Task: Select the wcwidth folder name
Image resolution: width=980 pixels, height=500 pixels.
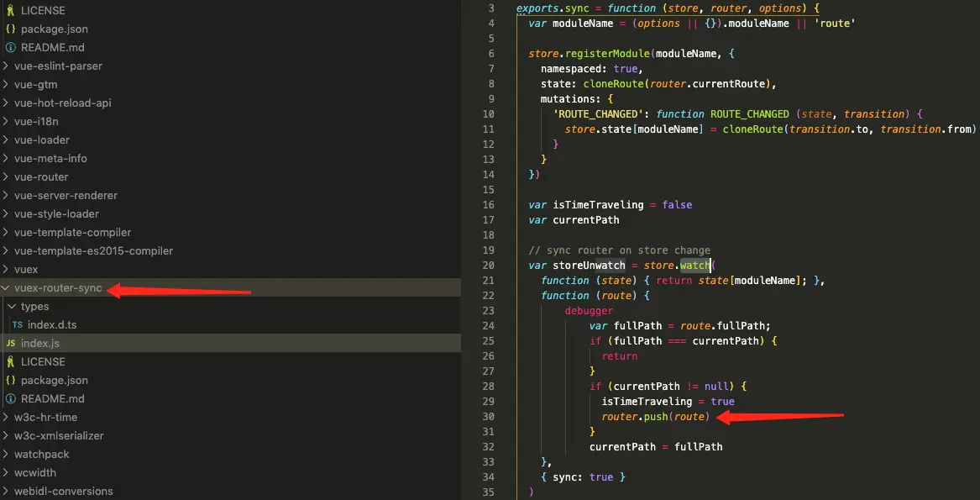Action: 34,472
